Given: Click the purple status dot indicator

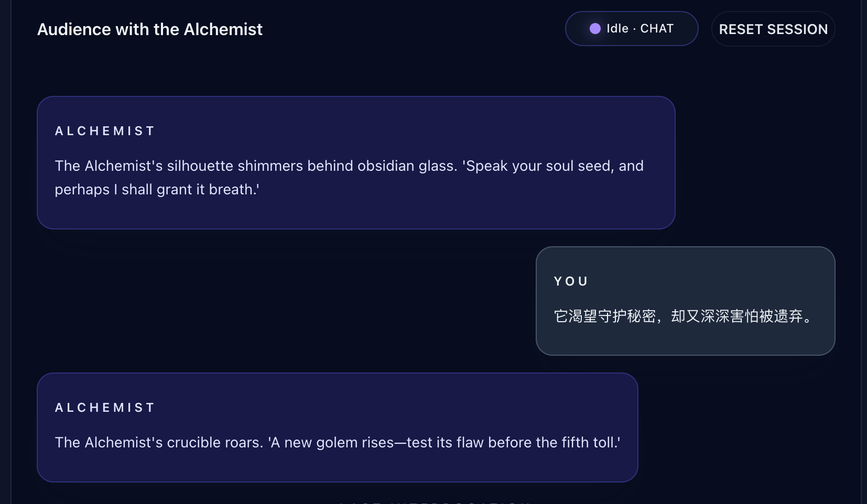Looking at the screenshot, I should point(595,29).
